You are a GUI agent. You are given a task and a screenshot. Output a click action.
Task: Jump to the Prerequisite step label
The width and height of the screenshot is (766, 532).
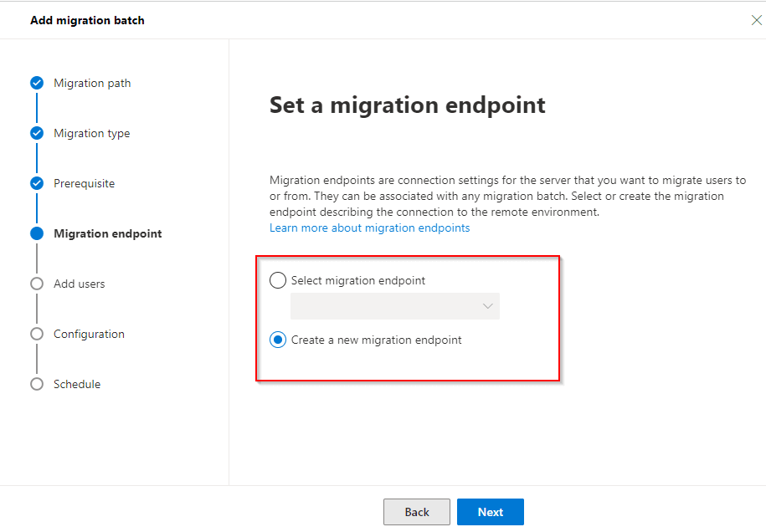(x=84, y=183)
